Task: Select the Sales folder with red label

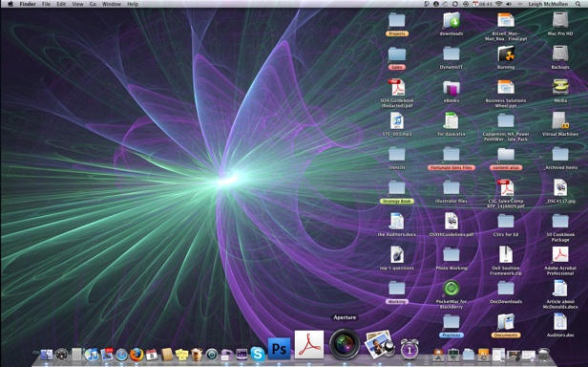Action: [x=397, y=54]
